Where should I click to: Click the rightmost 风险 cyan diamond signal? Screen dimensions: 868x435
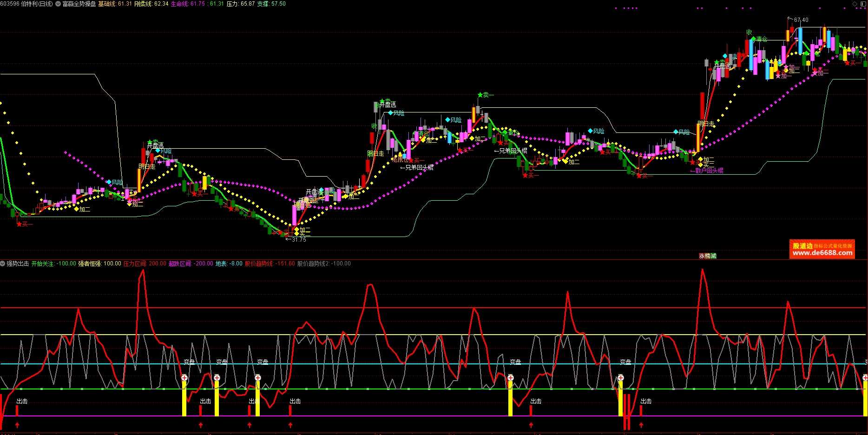(676, 132)
